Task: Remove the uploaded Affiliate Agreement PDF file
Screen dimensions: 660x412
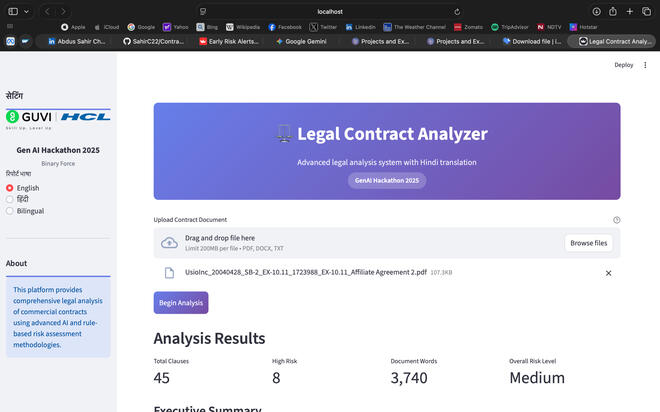Action: tap(608, 272)
